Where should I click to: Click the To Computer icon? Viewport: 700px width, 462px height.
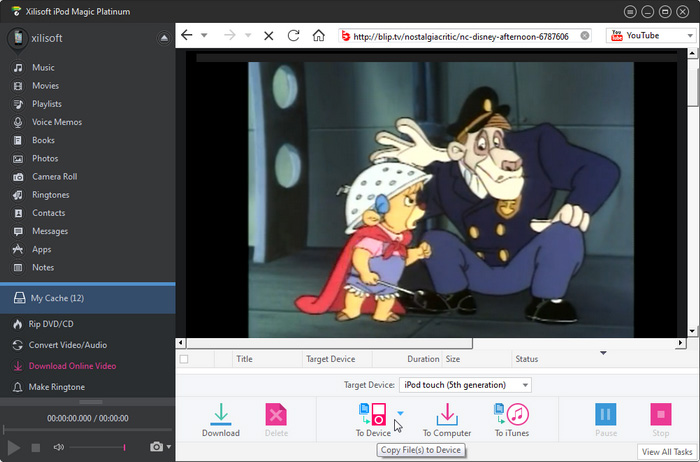[x=447, y=413]
